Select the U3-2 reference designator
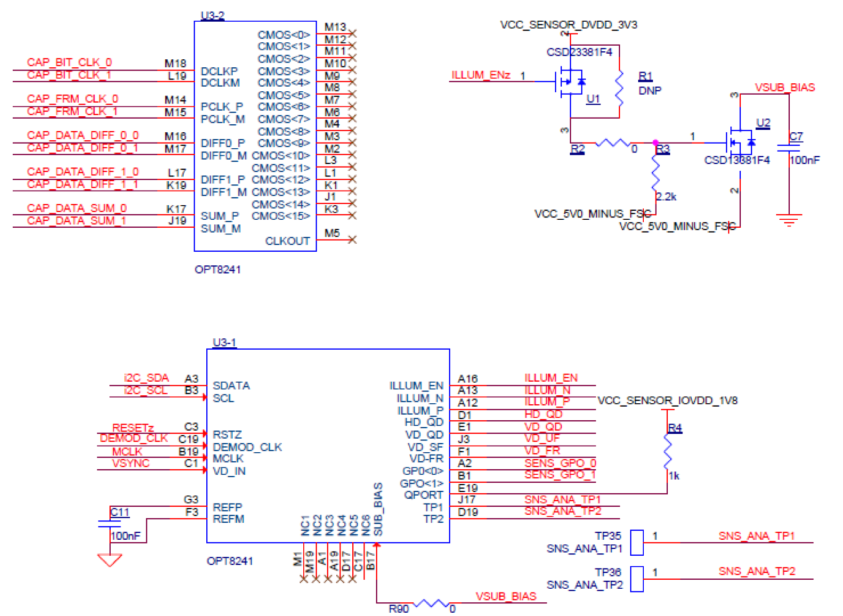This screenshot has height=616, width=843. point(213,16)
